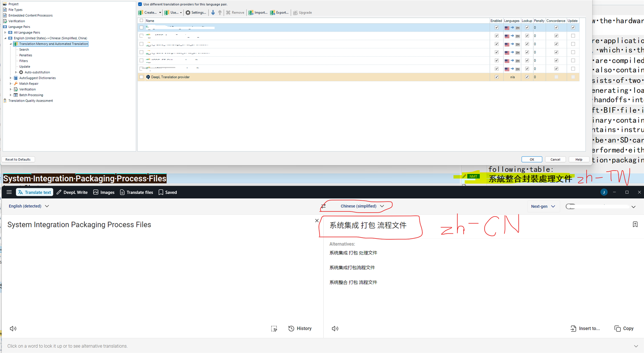The image size is (644, 353).
Task: Toggle Concordance checkbox in first provider row
Action: [556, 28]
